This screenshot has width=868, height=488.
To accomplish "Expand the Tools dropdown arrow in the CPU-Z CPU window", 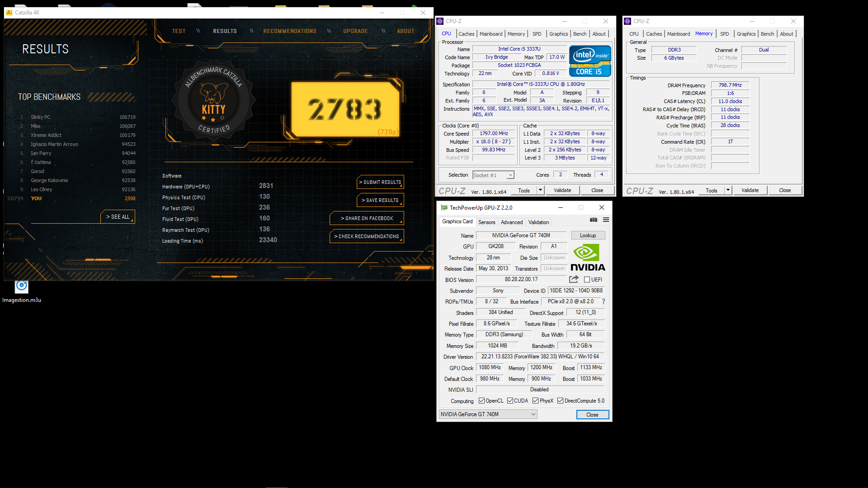I will (x=540, y=190).
